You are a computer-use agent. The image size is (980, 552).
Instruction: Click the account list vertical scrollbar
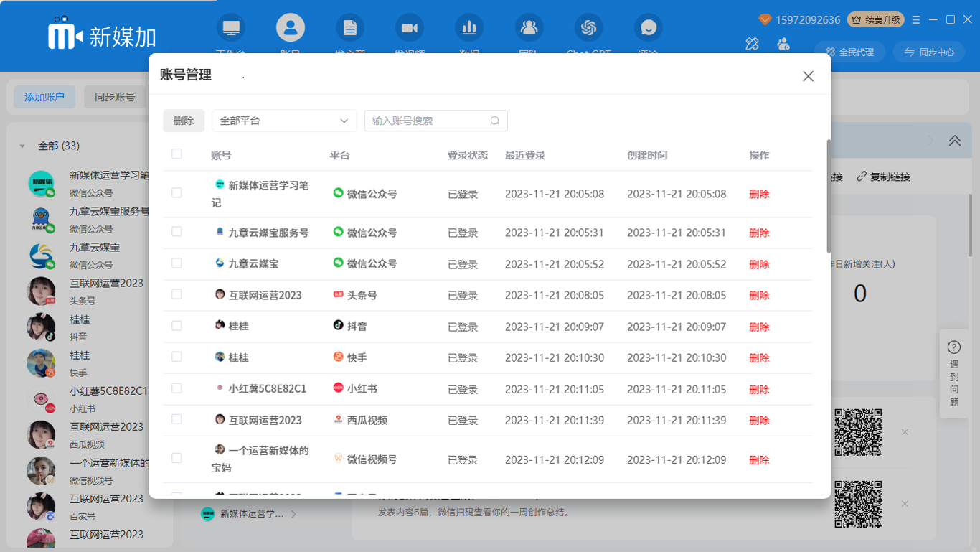point(829,196)
